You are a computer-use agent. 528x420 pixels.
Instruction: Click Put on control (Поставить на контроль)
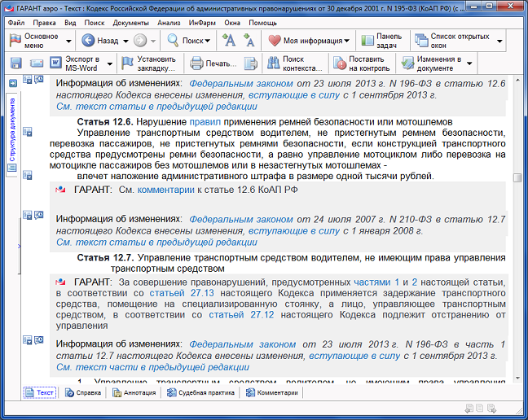[361, 63]
